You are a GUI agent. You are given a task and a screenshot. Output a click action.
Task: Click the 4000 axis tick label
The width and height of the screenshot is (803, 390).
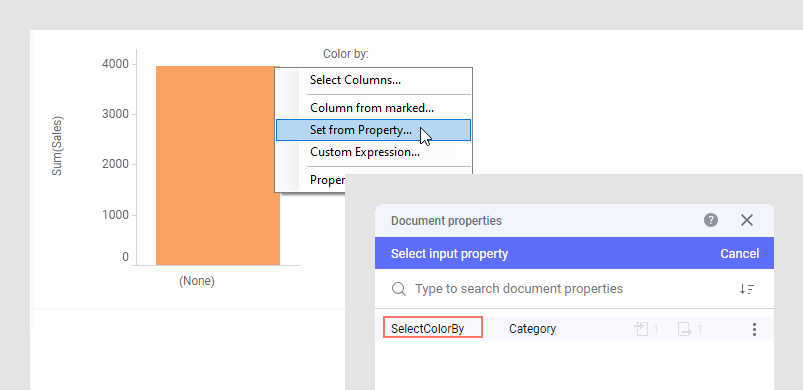coord(115,64)
